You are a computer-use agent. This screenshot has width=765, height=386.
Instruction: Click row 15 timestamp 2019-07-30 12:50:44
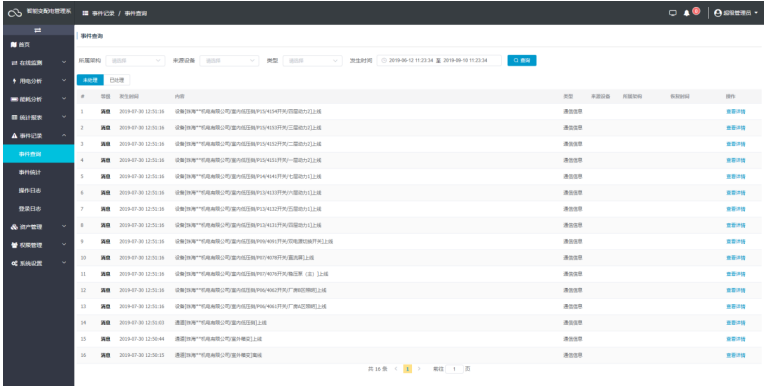pyautogui.click(x=142, y=339)
